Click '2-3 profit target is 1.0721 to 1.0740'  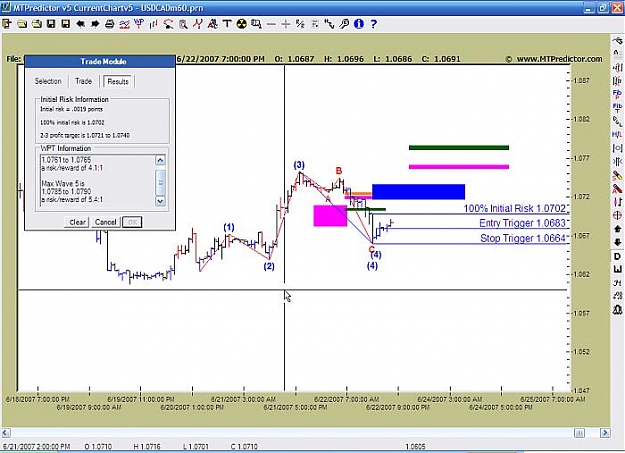(x=85, y=136)
